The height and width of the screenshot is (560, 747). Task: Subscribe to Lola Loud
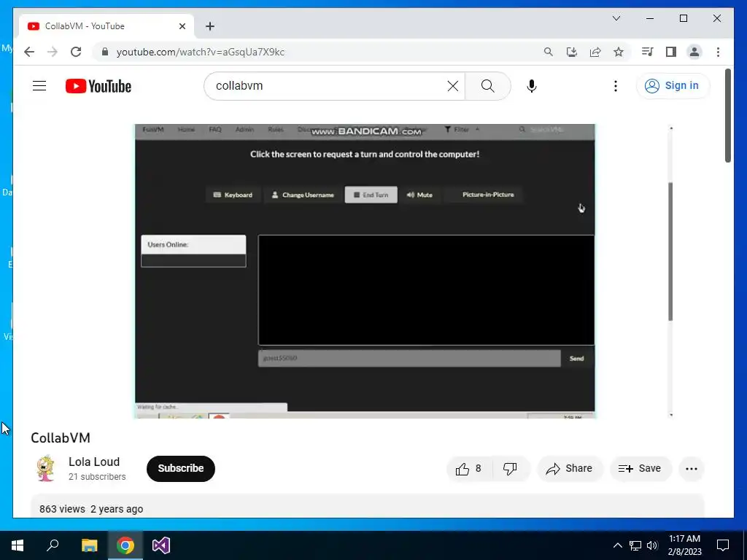(181, 469)
